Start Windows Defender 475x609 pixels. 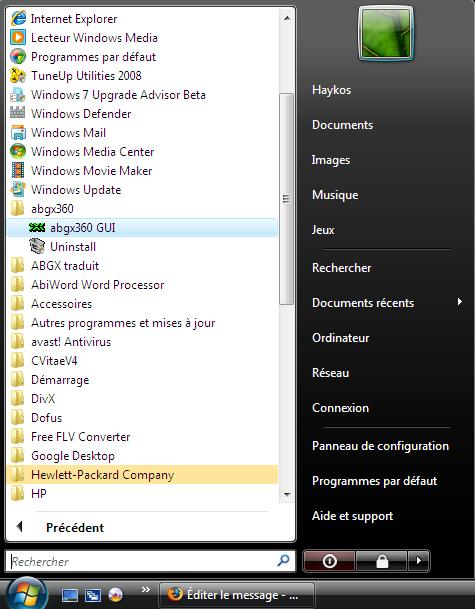click(x=71, y=113)
